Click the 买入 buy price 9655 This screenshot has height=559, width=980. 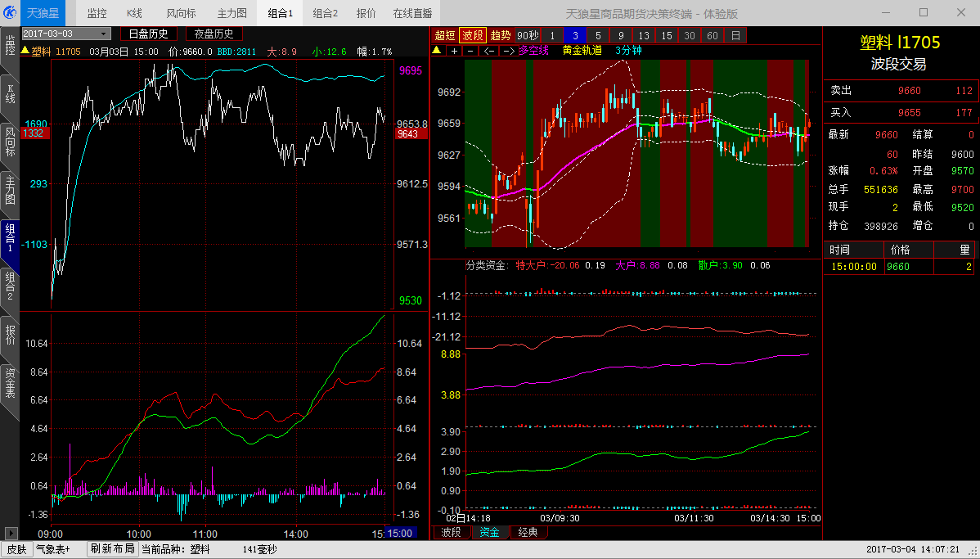pyautogui.click(x=910, y=113)
